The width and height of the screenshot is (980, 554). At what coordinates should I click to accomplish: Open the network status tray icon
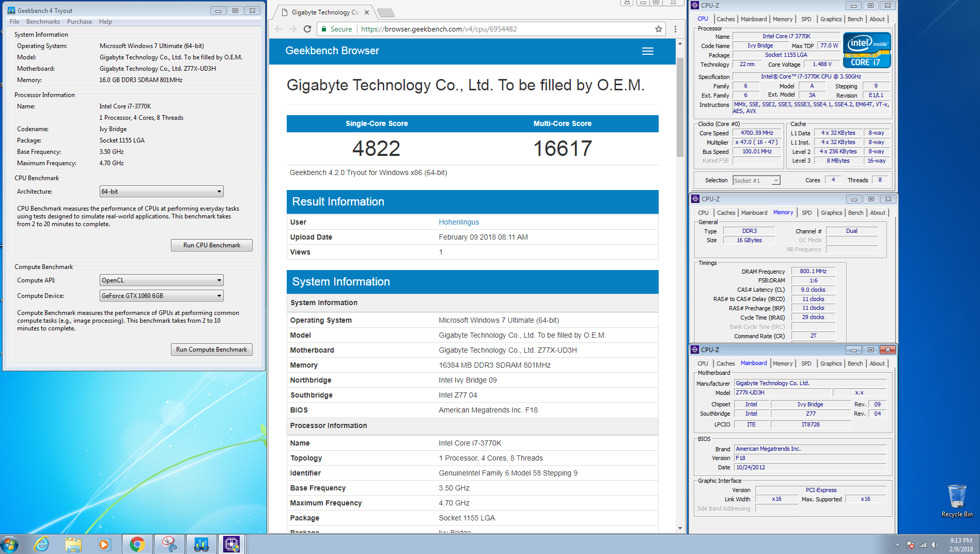[923, 545]
